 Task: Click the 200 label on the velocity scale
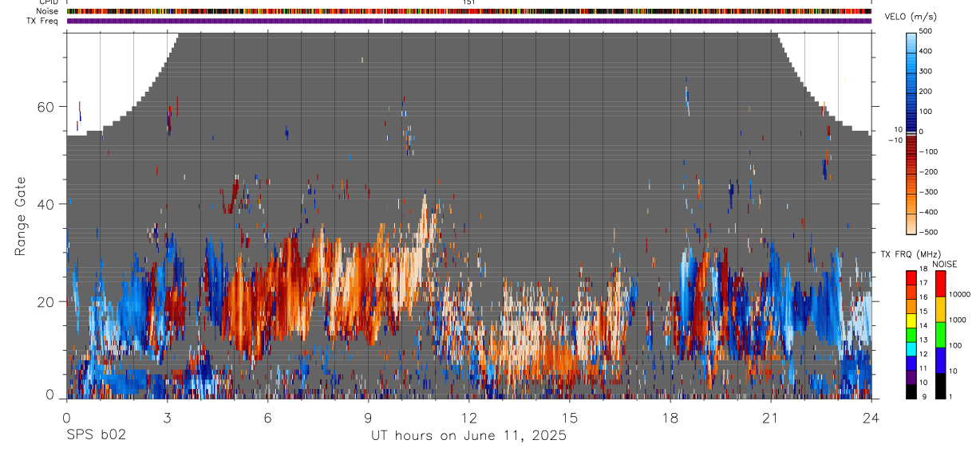pos(926,92)
